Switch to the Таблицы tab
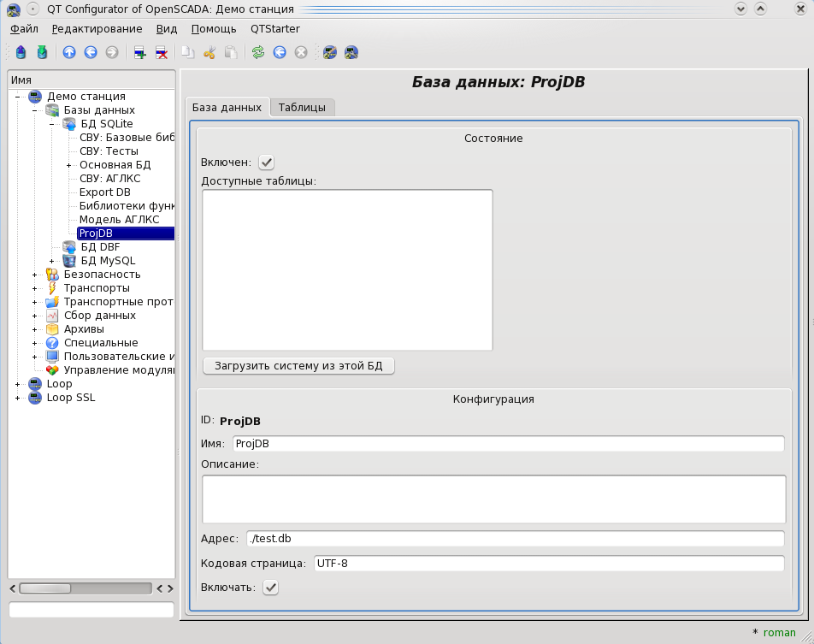Screen dimensions: 814x644 pos(302,108)
